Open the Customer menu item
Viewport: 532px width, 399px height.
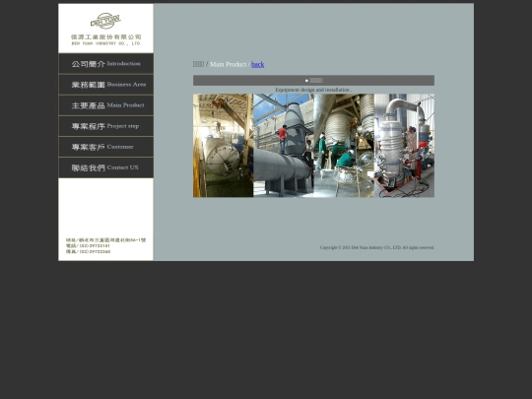coord(105,147)
